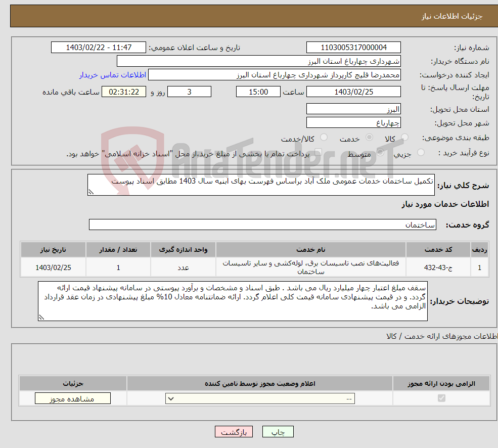
Task: Click the کد خدمت column header
Action: pos(438,249)
